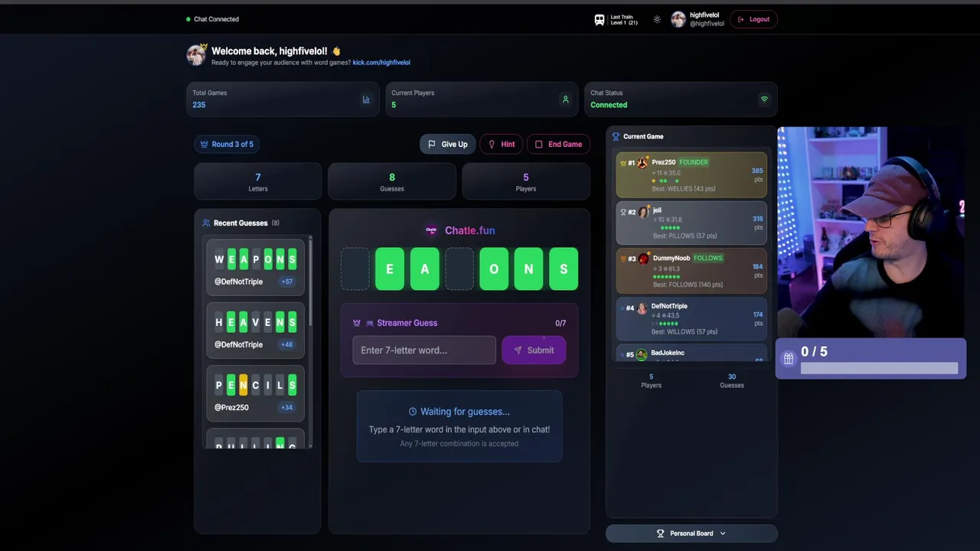Screen dimensions: 980x551
Task: Click the +34 points badge
Action: [287, 407]
